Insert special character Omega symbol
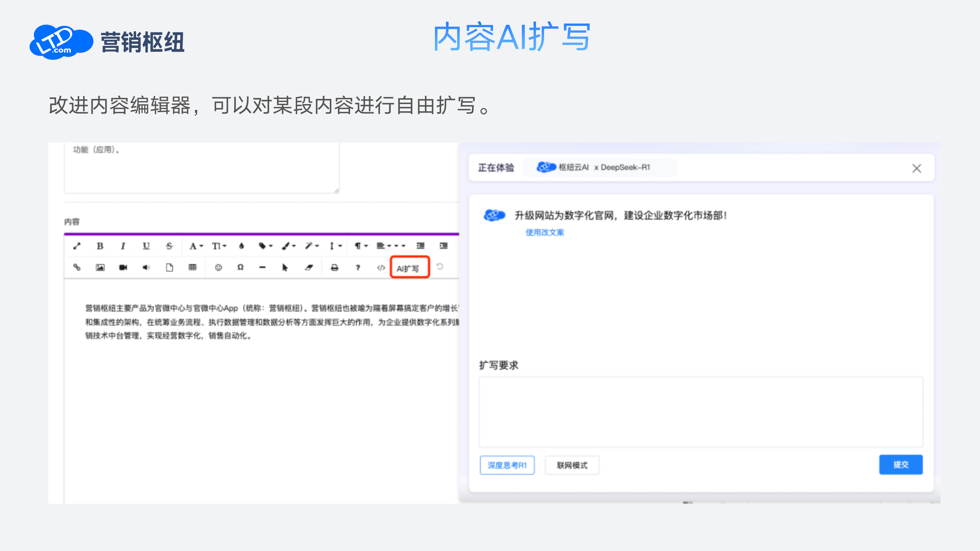The width and height of the screenshot is (980, 551). [x=241, y=267]
